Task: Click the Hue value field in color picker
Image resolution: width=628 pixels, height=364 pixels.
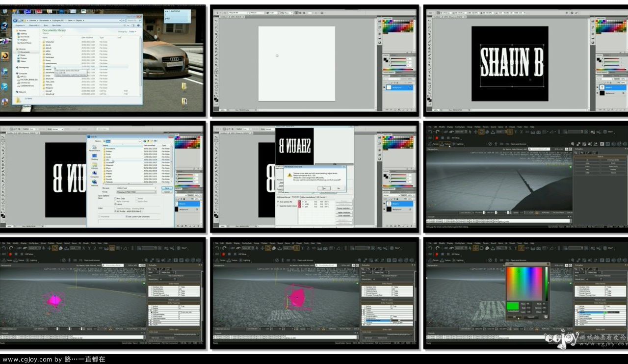Action: pyautogui.click(x=528, y=304)
